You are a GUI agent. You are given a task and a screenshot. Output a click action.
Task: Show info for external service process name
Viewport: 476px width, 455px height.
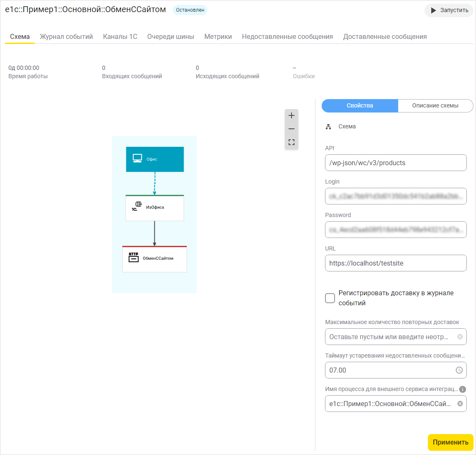click(462, 389)
